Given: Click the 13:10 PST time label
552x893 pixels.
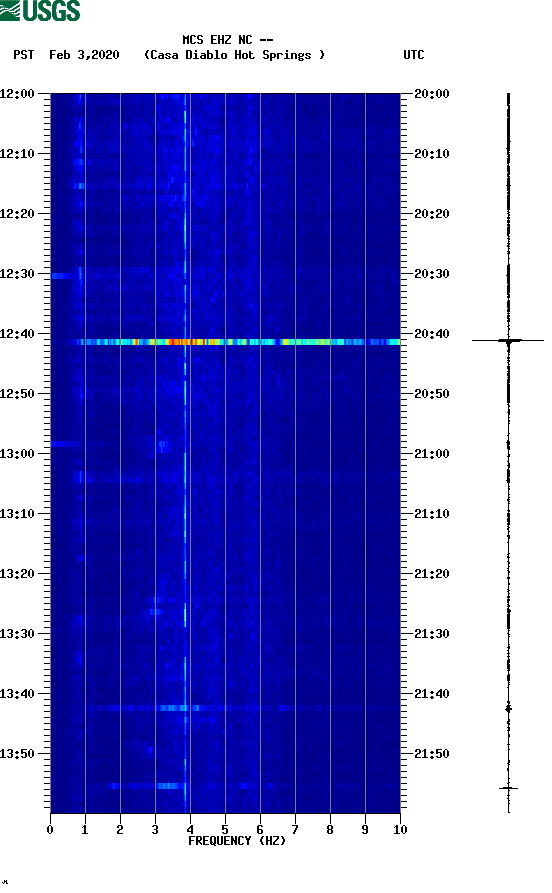Looking at the screenshot, I should tap(17, 514).
